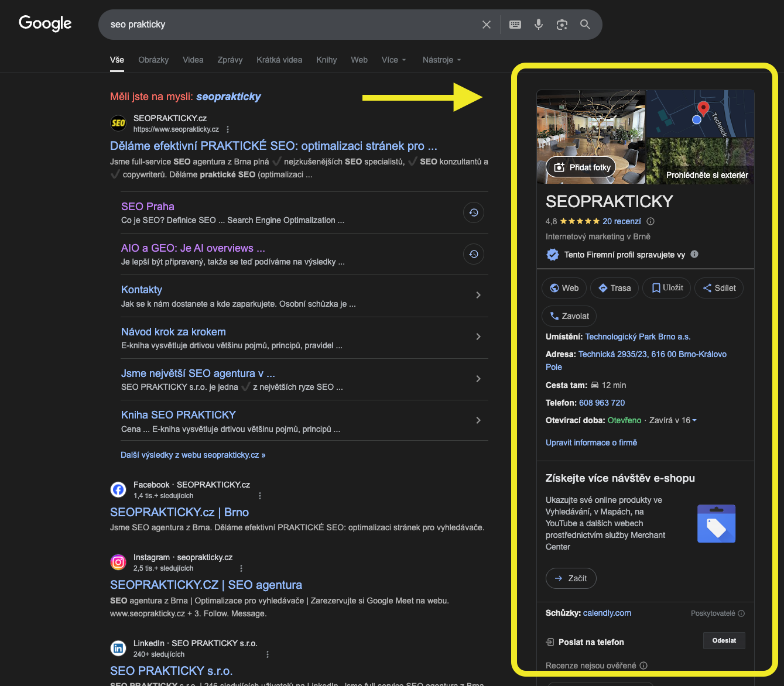This screenshot has width=784, height=686.
Task: Open the Více dropdown menu
Action: (393, 60)
